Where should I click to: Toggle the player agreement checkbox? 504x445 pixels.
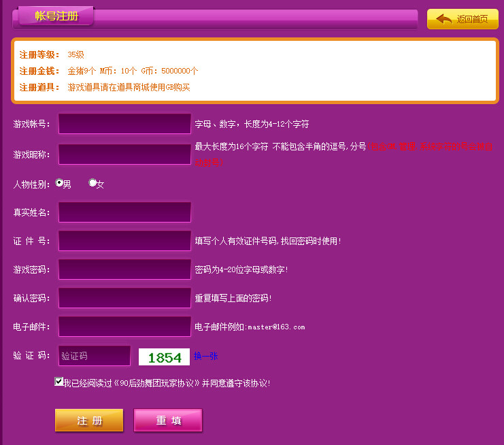coord(59,382)
